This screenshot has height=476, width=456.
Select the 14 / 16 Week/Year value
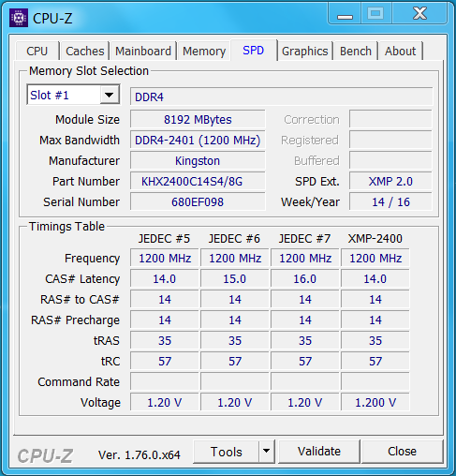[390, 202]
